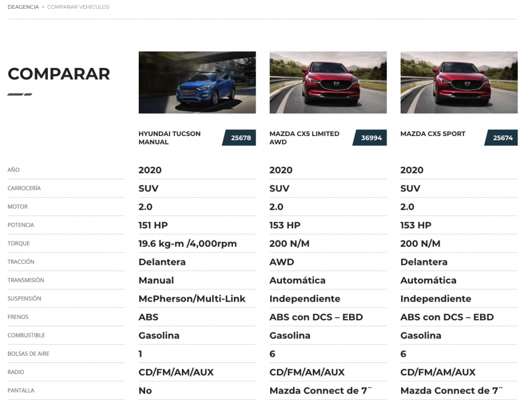532x403 pixels.
Task: Select the FRENOS row label
Action: (x=18, y=317)
